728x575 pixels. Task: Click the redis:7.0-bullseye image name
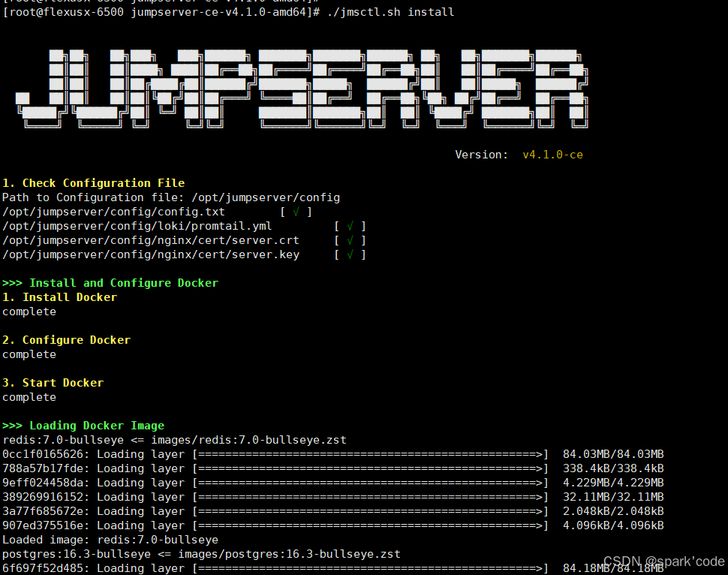pos(58,439)
